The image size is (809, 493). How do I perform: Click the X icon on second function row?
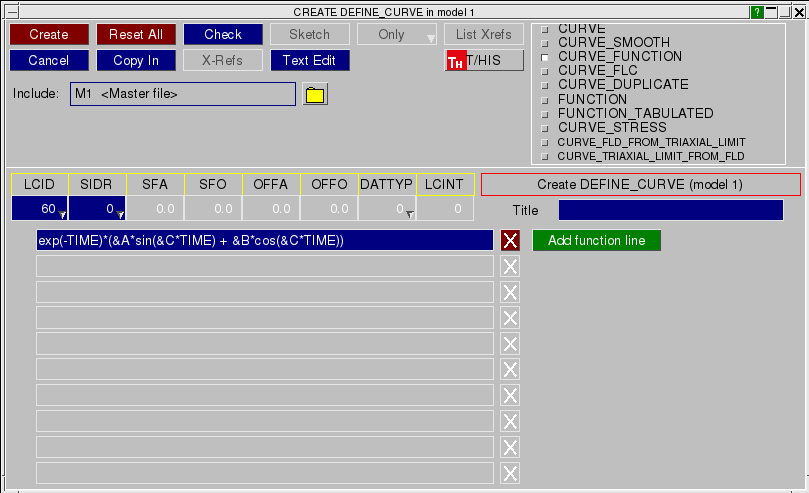coord(510,266)
